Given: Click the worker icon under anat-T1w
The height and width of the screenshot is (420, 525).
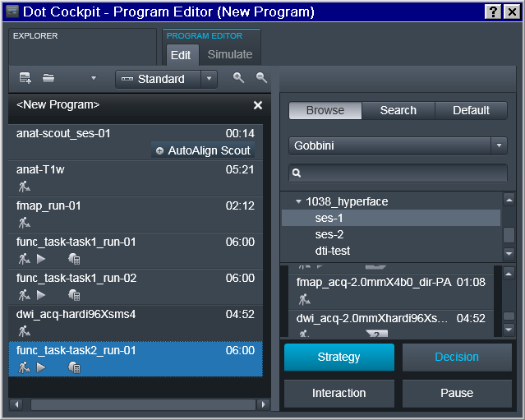Looking at the screenshot, I should click(24, 187).
